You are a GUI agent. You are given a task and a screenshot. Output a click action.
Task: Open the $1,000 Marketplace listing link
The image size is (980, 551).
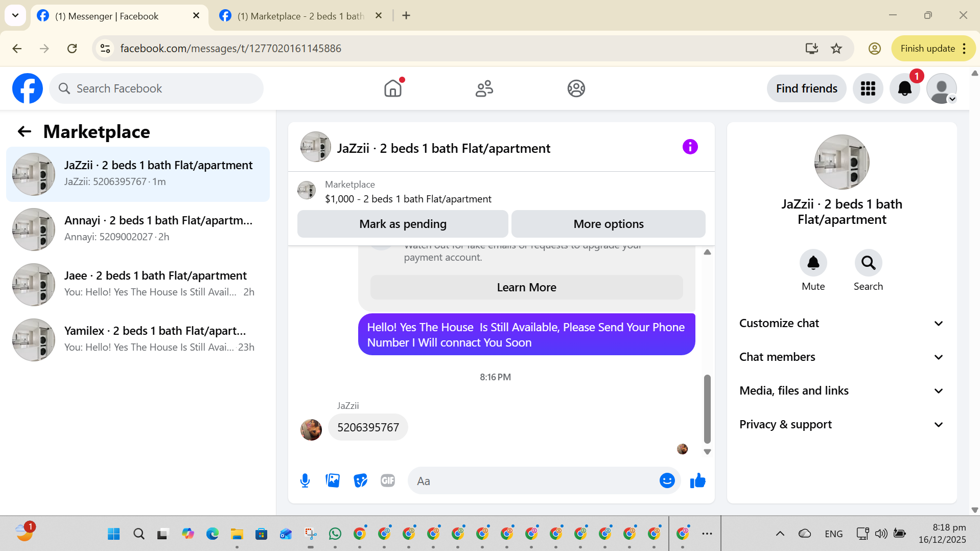click(408, 199)
